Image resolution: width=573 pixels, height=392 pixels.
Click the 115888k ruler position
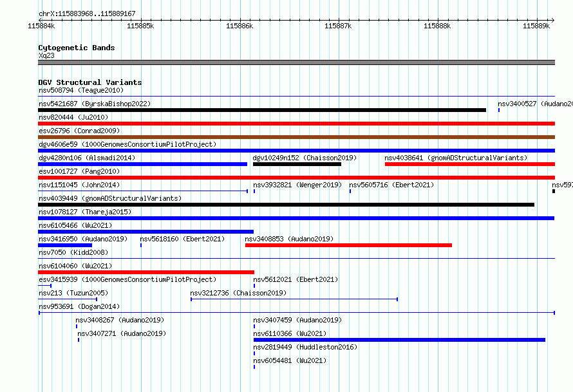click(x=437, y=26)
